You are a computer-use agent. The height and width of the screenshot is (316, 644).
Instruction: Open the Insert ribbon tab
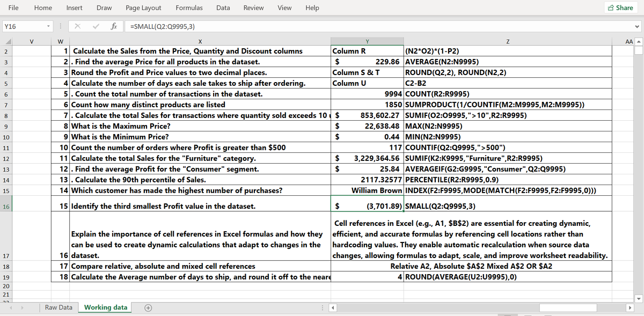tap(74, 8)
